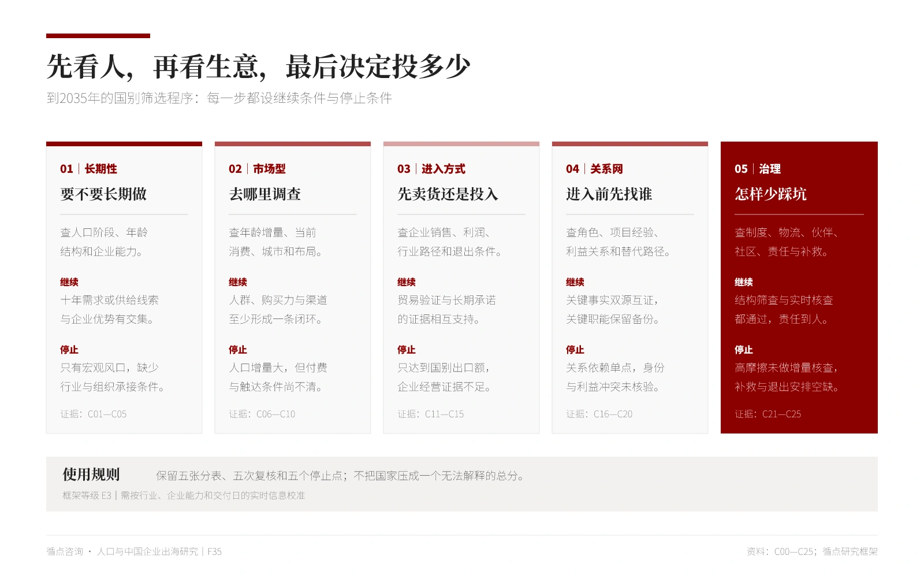Click the 使用规则 heading
Viewport: 924px width, 578px height.
[x=91, y=475]
